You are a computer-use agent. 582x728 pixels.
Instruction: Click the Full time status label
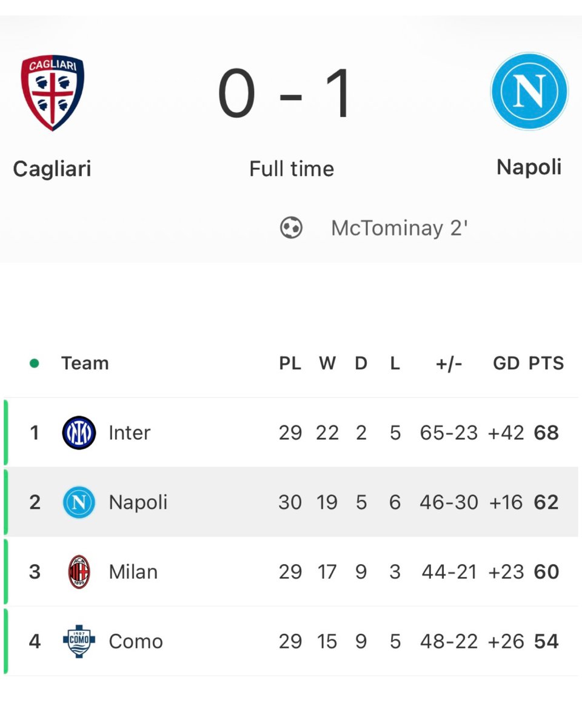click(292, 168)
